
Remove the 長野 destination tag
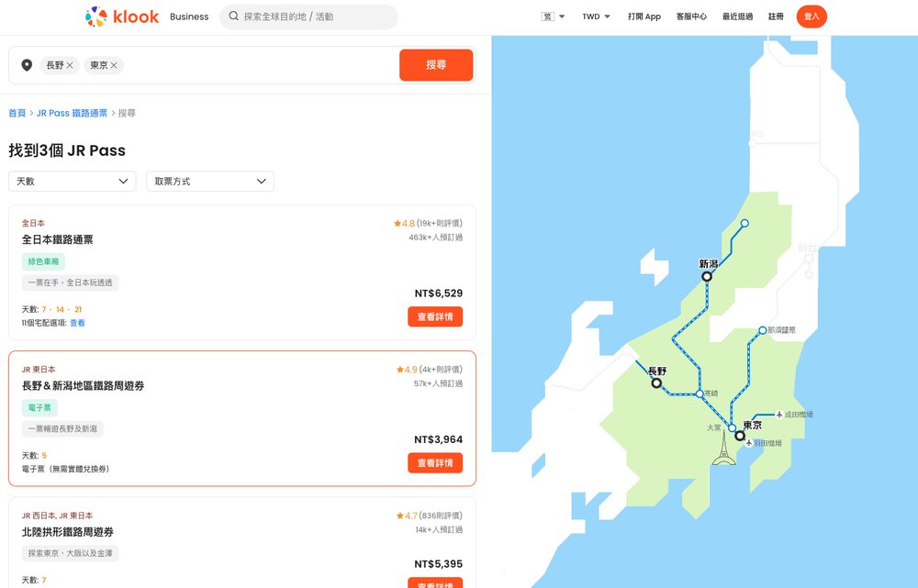(x=71, y=64)
